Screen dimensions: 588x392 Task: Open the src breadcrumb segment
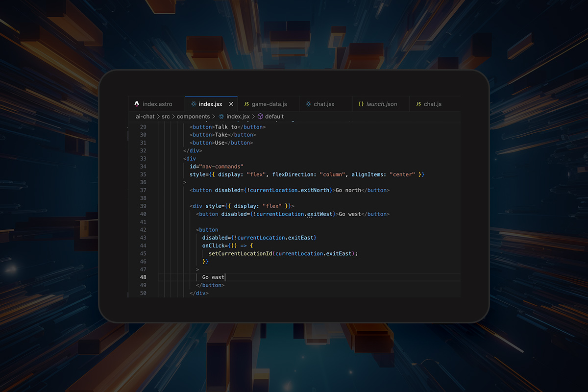pos(166,117)
